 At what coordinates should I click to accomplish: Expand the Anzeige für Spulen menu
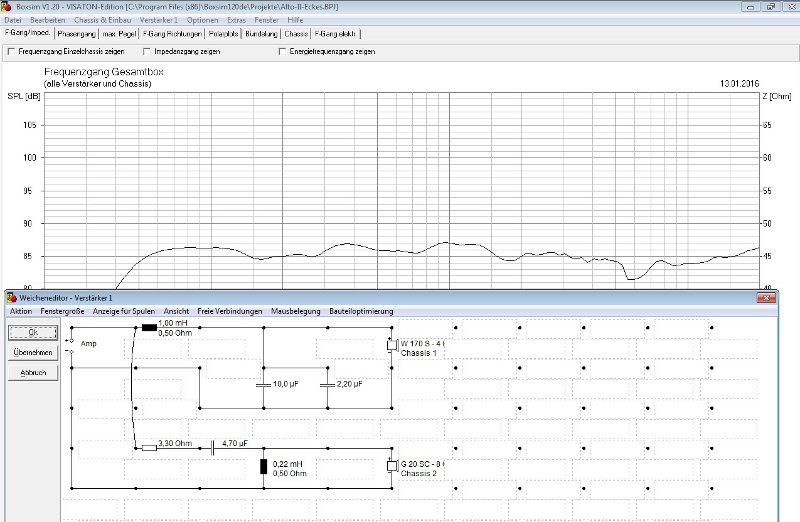pos(124,311)
